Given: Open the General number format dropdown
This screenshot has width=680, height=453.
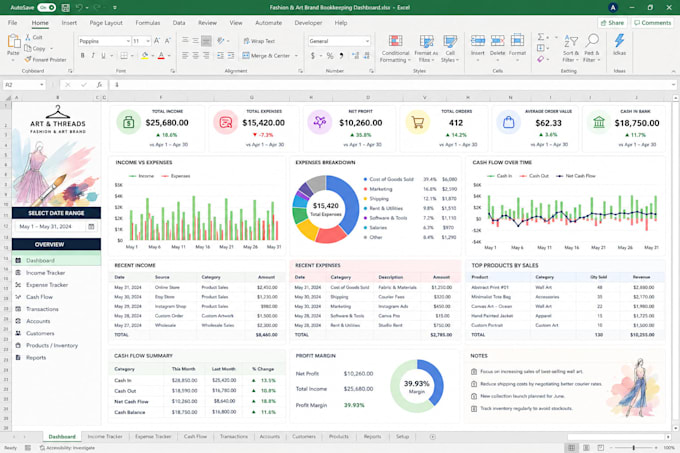Looking at the screenshot, I should click(x=367, y=41).
